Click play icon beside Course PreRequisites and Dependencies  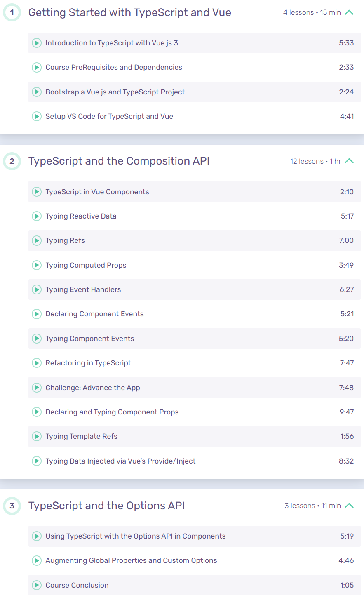coord(37,67)
